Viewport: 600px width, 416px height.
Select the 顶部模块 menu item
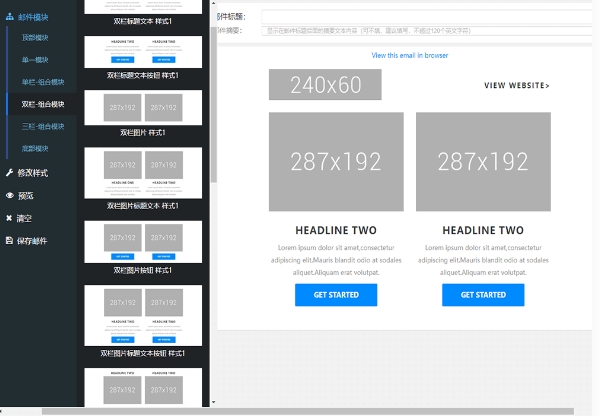point(35,38)
